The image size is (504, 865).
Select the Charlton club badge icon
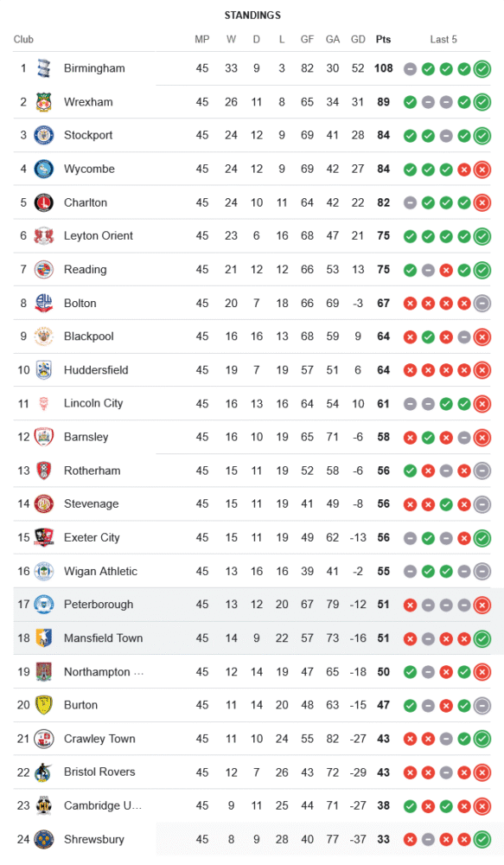(43, 202)
